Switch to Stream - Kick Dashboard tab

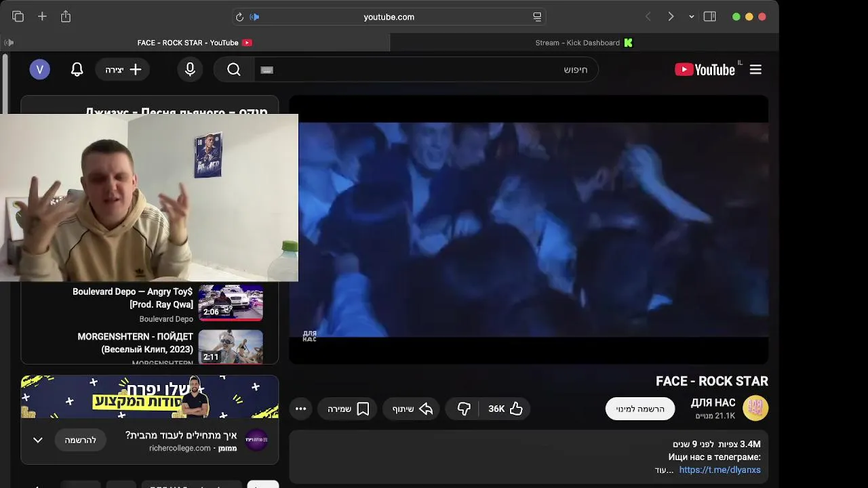pyautogui.click(x=584, y=43)
